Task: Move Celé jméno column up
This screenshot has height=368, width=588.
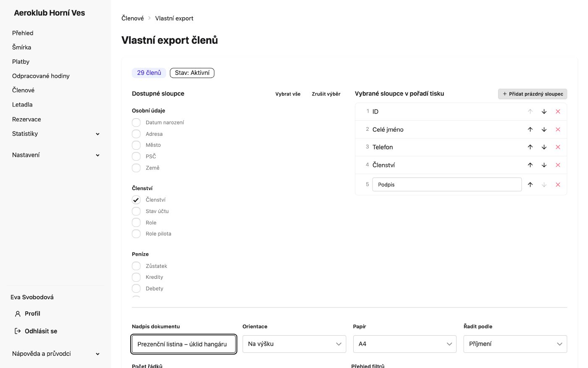Action: [530, 130]
